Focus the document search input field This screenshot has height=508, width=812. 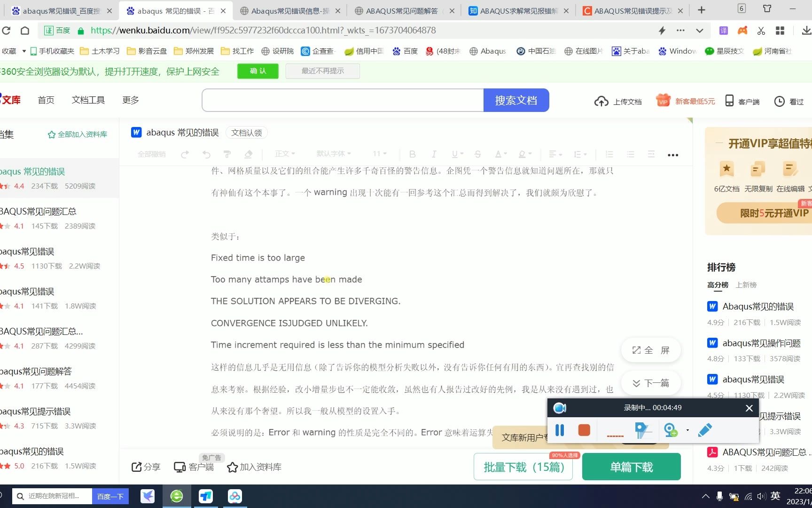(x=343, y=100)
